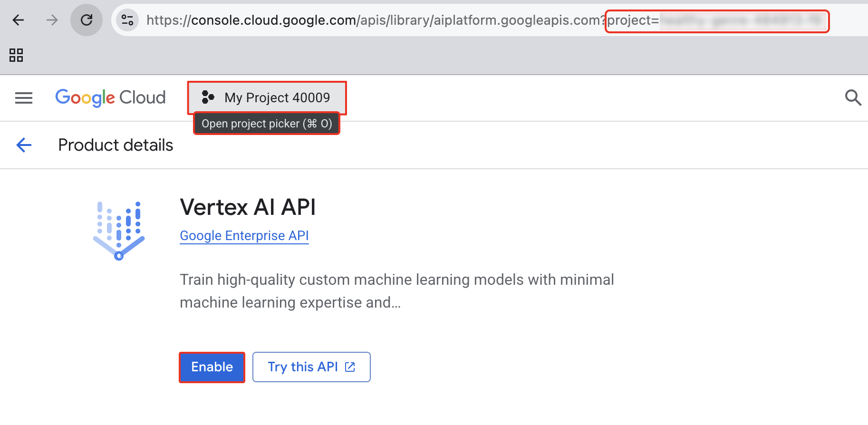Viewport: 868px width, 425px height.
Task: Click the Vertex AI API product logo
Action: pyautogui.click(x=119, y=231)
